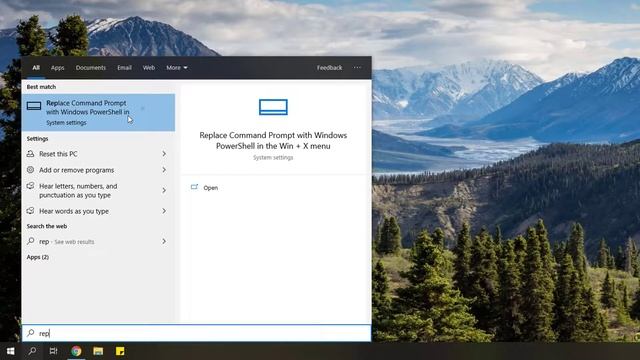Click the Settings section heading
Image resolution: width=640 pixels, height=360 pixels.
pos(38,139)
